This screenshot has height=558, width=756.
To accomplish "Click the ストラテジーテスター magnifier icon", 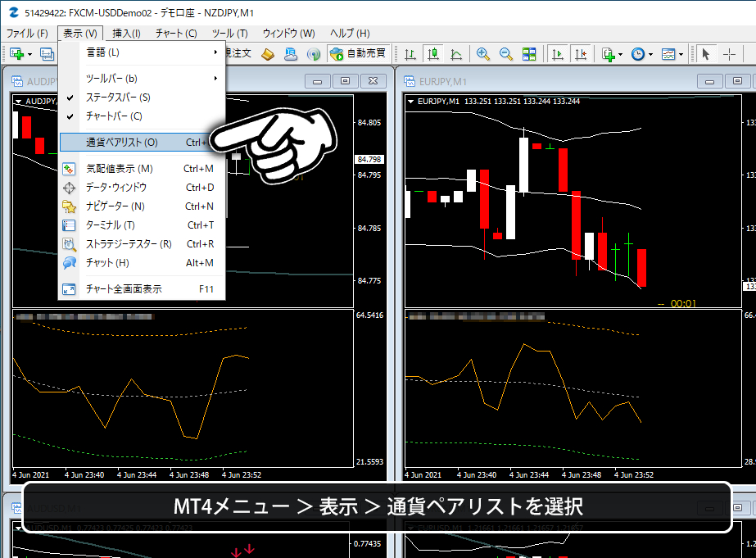I will click(69, 244).
